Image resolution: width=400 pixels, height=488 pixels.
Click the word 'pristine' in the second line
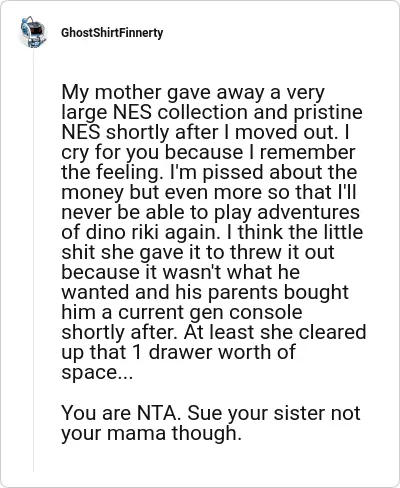(328, 113)
